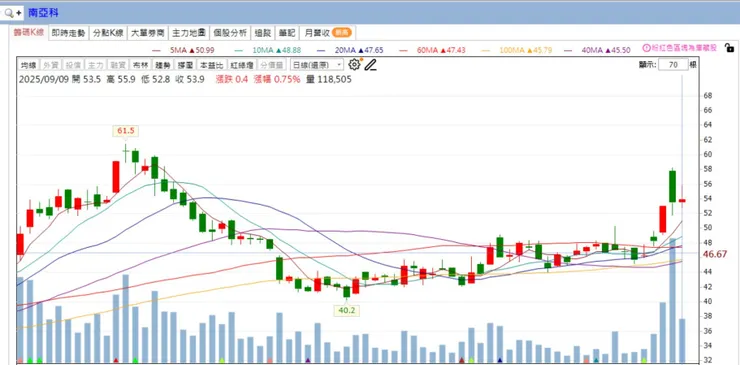Click the tallest volume bar near the right edge
The height and width of the screenshot is (365, 740).
pyautogui.click(x=673, y=300)
